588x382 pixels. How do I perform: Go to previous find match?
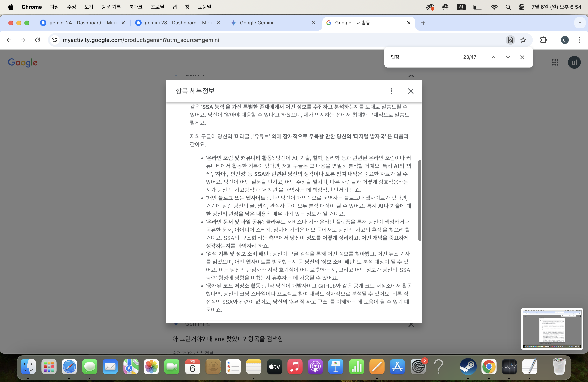click(493, 57)
